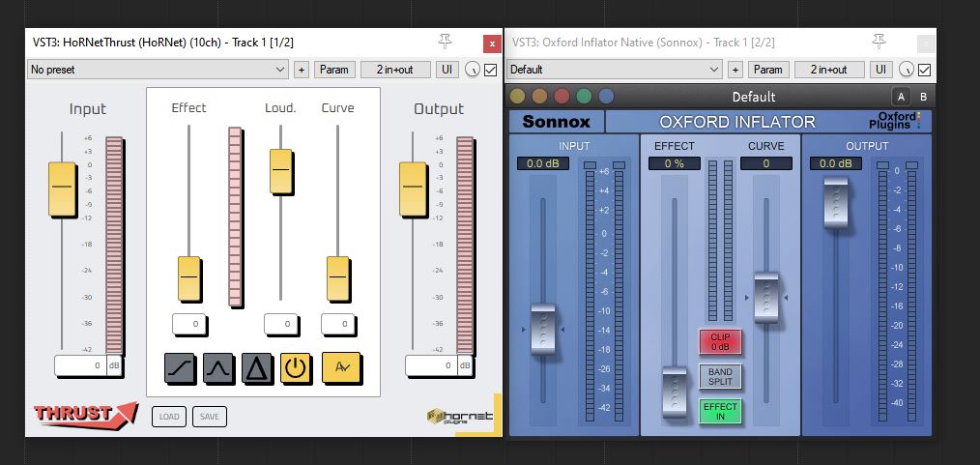980x465 pixels.
Task: Toggle the HoRNetThrust bypass checkbox
Action: coord(491,70)
